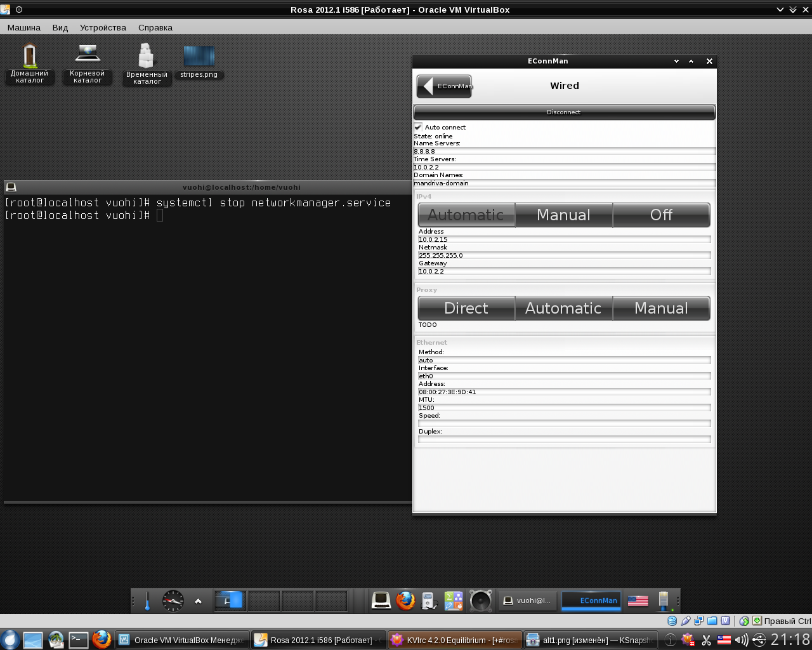Select Manual proxy mode
The image size is (812, 650).
(x=662, y=308)
